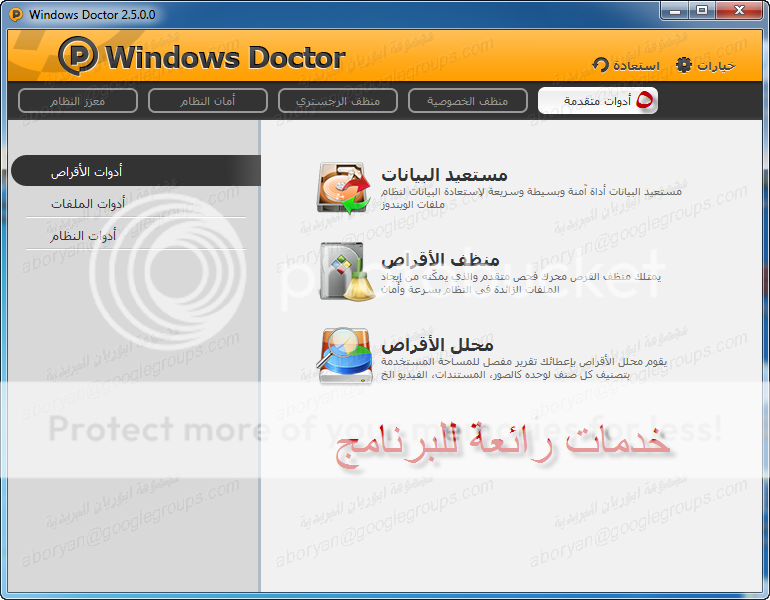Open the Data Recovery (مستعيد البيانات) disk icon
This screenshot has width=770, height=600.
[344, 187]
